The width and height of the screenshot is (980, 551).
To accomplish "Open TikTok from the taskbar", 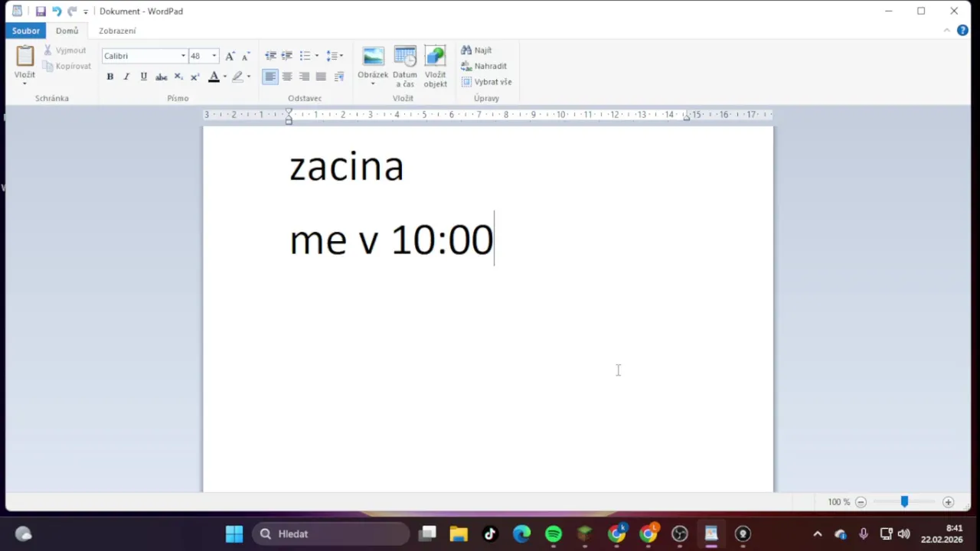I will tap(490, 533).
